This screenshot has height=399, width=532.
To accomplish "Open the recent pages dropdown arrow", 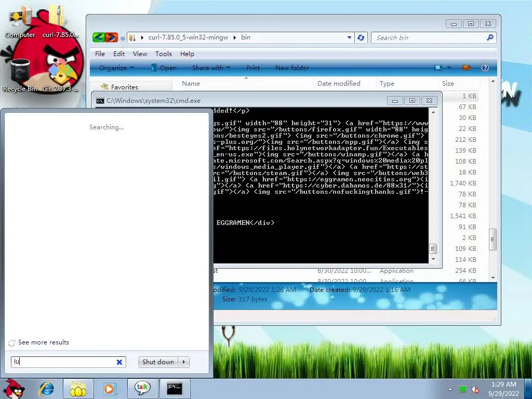I will click(x=122, y=38).
